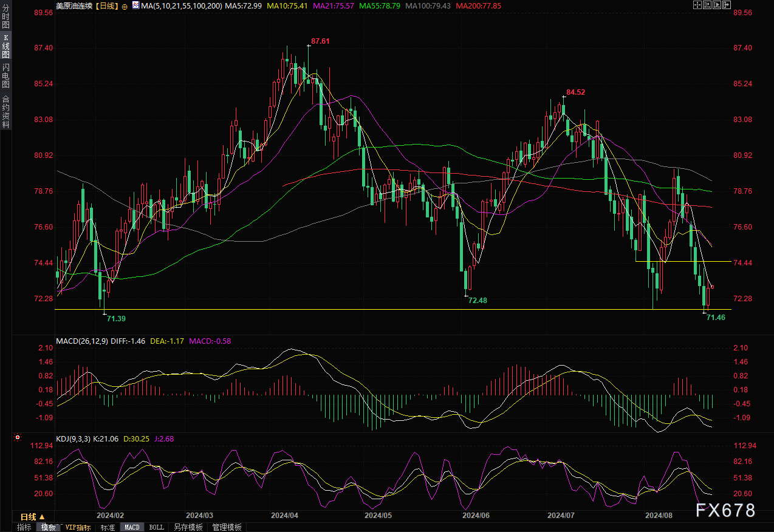Viewport: 774px width, 532px height.
Task: Click the crosshair cursor icon at top right
Action: coord(697,5)
